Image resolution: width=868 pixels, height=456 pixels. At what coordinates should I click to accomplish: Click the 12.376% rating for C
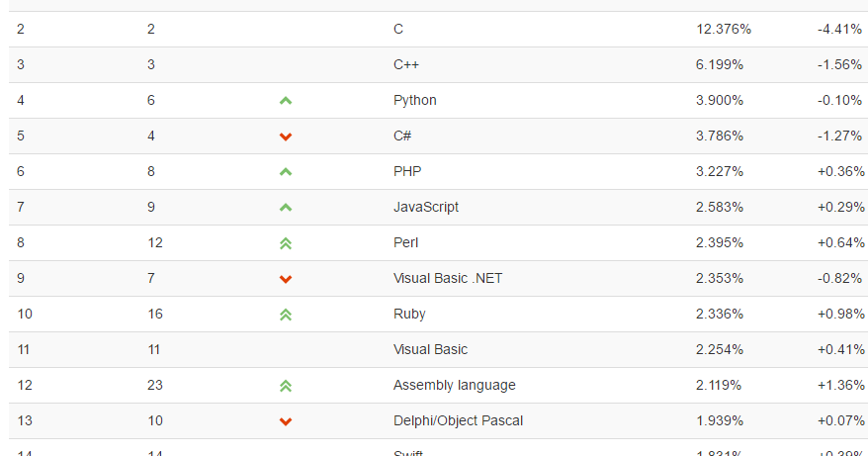tap(724, 30)
